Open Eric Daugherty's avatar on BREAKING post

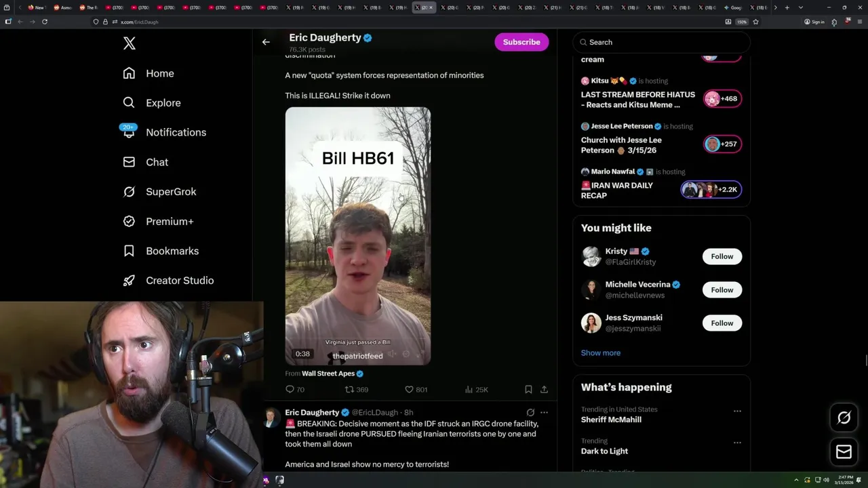[271, 418]
